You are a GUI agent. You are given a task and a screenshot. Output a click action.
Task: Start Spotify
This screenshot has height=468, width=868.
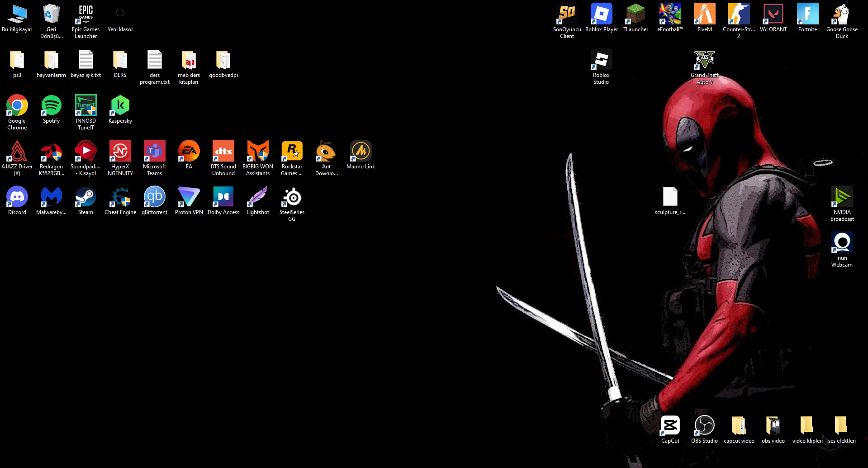point(51,105)
